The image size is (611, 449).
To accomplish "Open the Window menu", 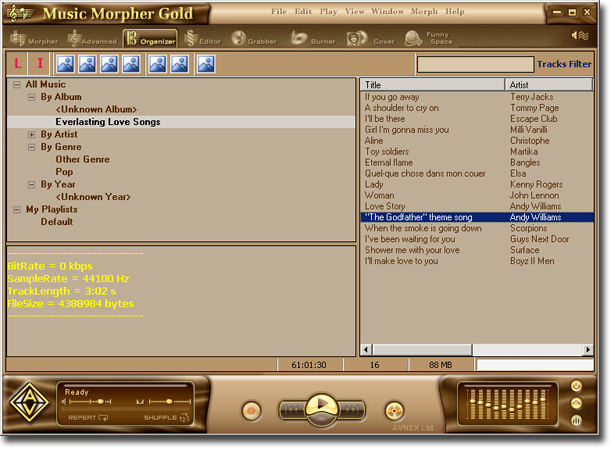I will (x=387, y=12).
